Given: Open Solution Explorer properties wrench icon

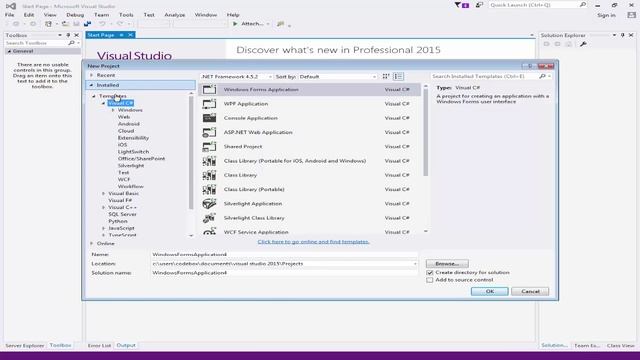Looking at the screenshot, I should 583,44.
